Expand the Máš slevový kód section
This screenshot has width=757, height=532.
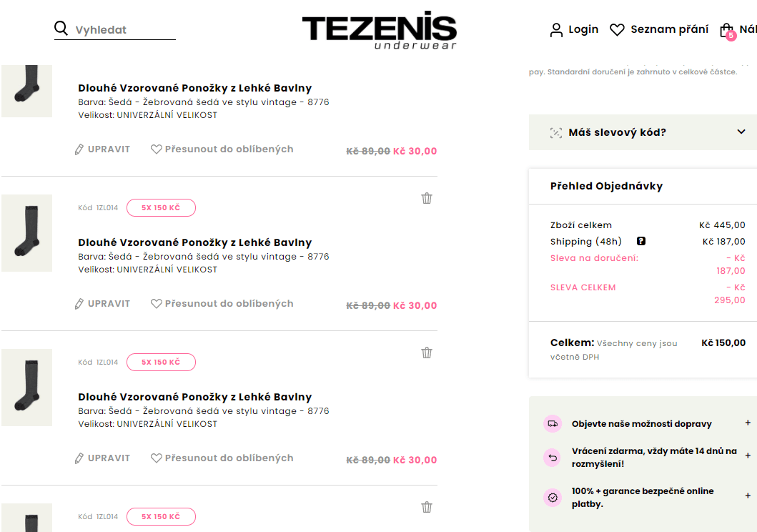pos(643,132)
